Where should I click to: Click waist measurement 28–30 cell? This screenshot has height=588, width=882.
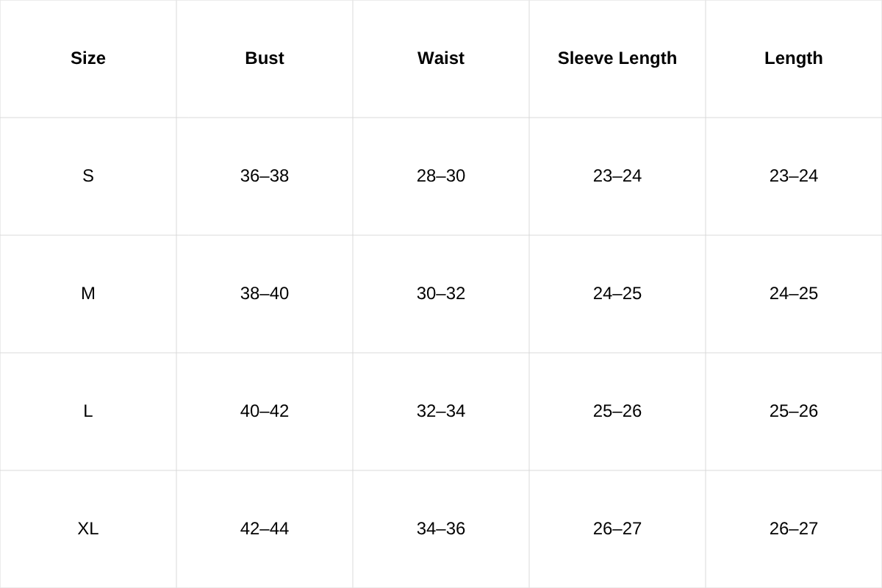coord(441,176)
